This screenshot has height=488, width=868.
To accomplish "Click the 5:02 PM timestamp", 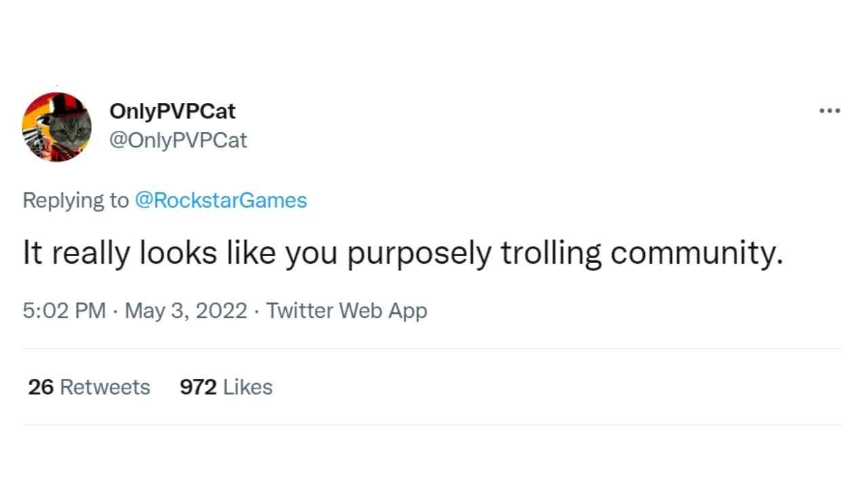I will [64, 311].
